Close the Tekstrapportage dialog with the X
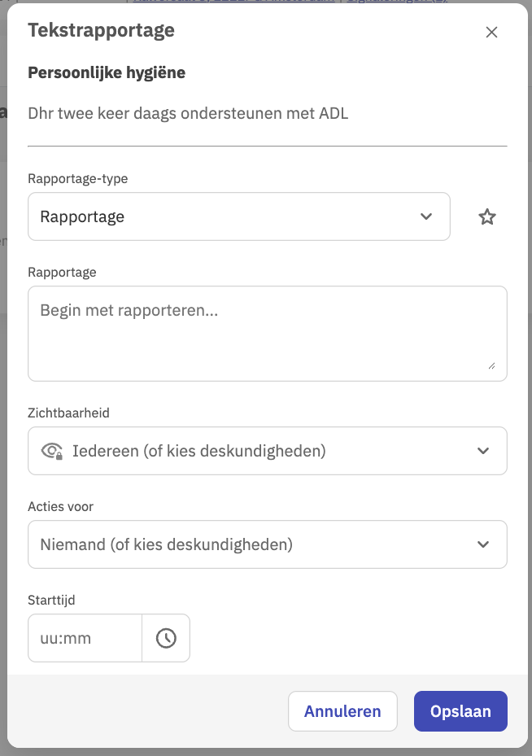 491,33
